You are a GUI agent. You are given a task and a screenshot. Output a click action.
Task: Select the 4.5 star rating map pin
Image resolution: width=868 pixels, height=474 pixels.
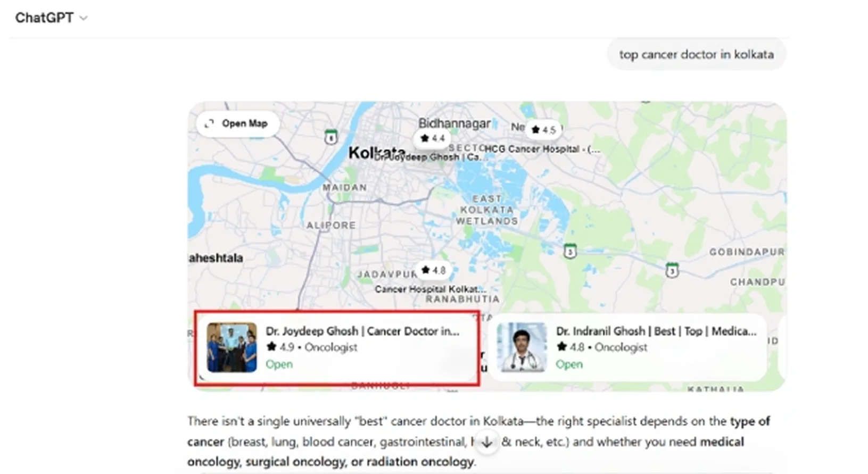[x=543, y=129]
